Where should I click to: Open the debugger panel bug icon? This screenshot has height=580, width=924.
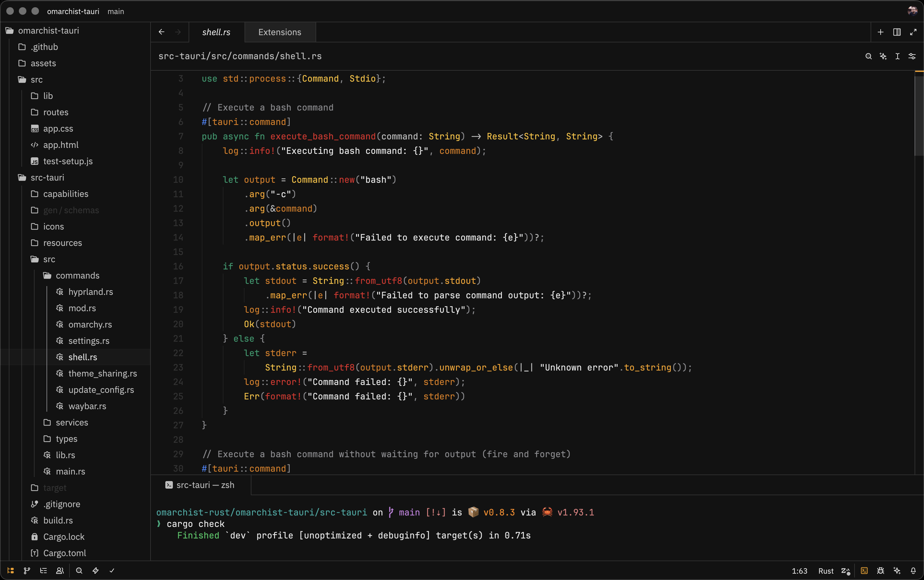point(881,570)
